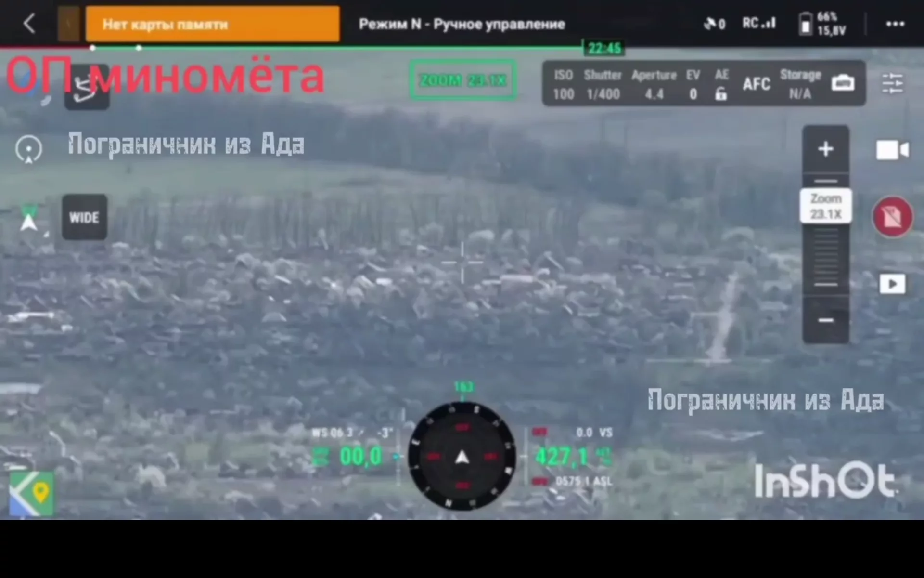Open Storage N/A selector
924x578 pixels.
click(800, 84)
